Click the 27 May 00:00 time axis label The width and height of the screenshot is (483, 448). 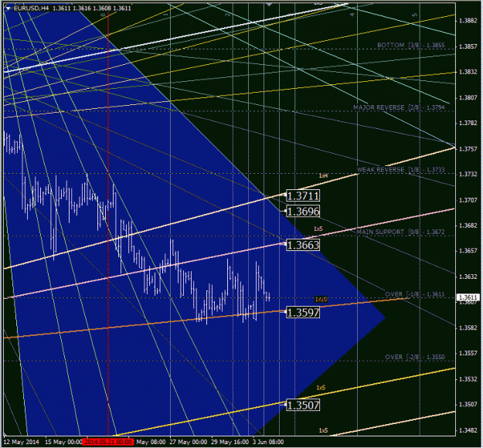(x=189, y=442)
